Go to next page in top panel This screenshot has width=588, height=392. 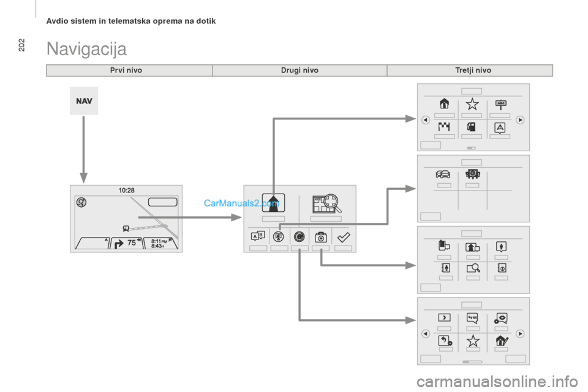(520, 120)
